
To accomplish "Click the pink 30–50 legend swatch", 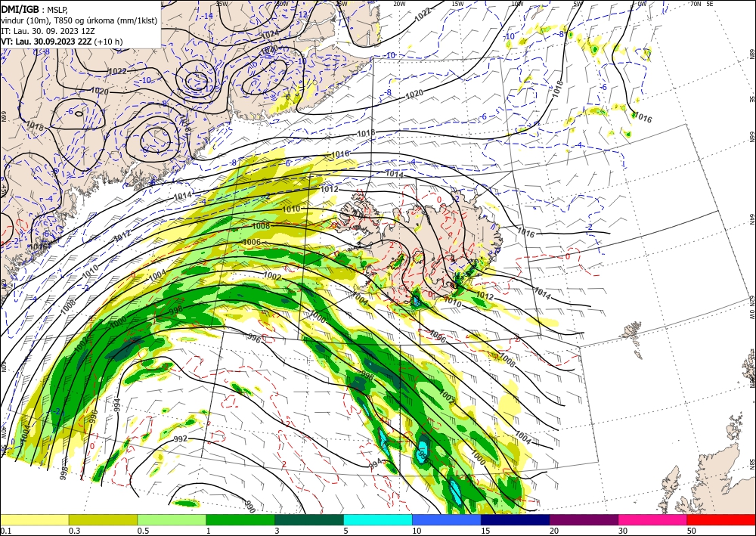I will (653, 519).
